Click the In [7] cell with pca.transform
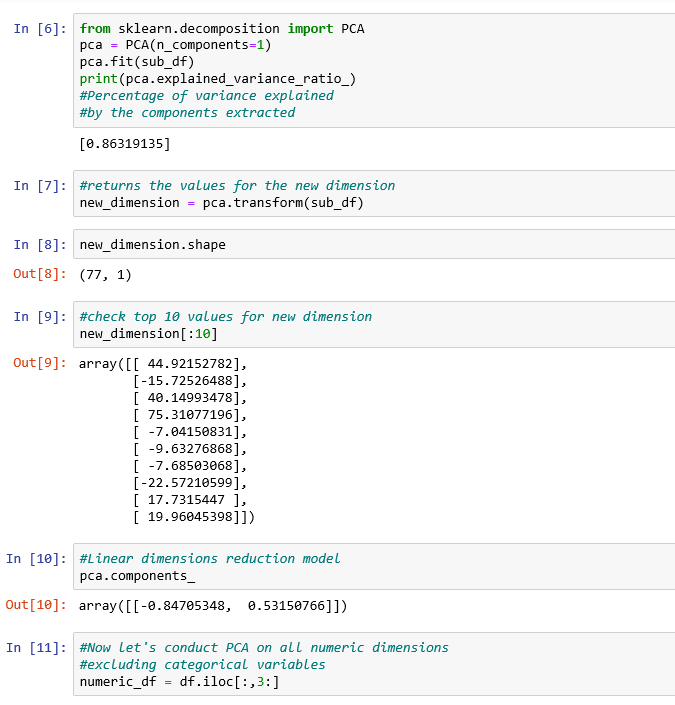The image size is (675, 705). (x=374, y=194)
